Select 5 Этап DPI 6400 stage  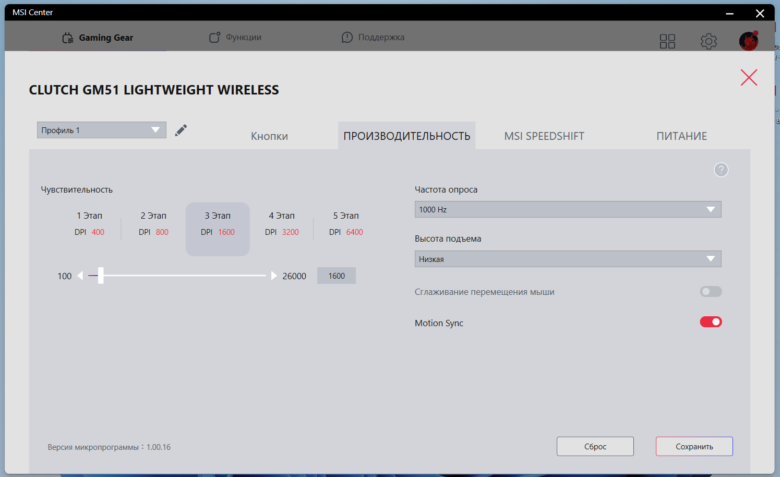tap(346, 223)
